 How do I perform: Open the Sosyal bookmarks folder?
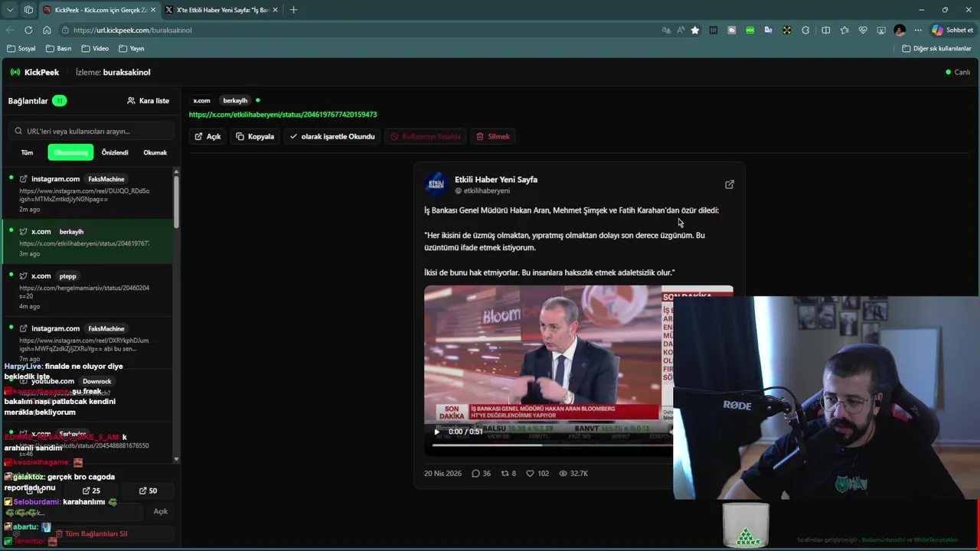[x=21, y=48]
